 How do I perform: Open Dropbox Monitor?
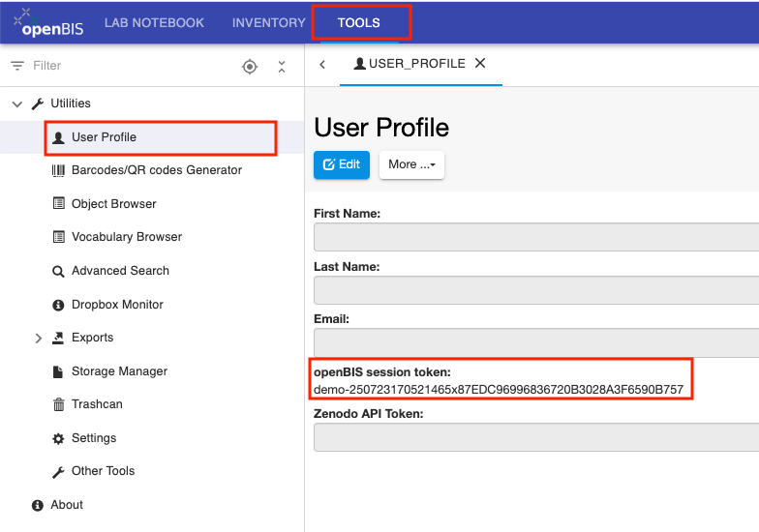117,304
